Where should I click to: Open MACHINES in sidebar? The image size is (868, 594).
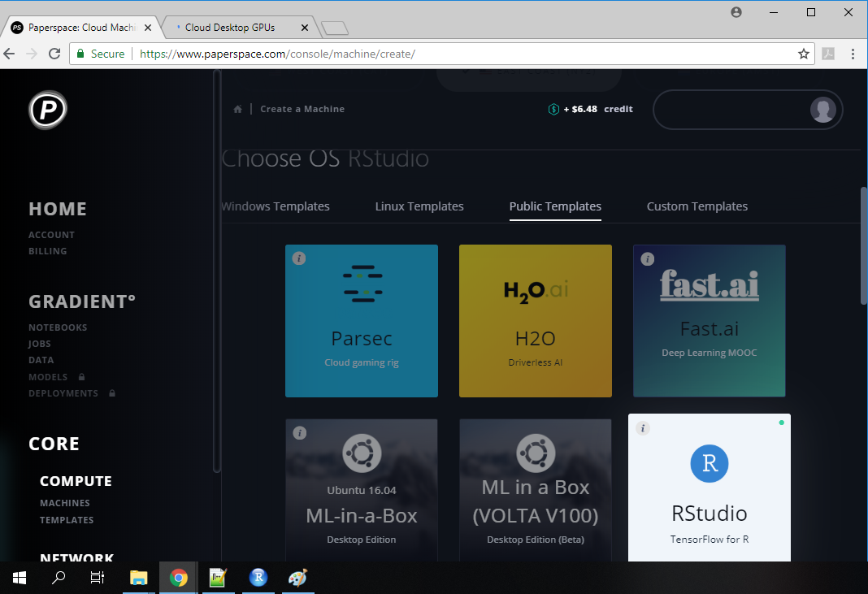tap(65, 503)
